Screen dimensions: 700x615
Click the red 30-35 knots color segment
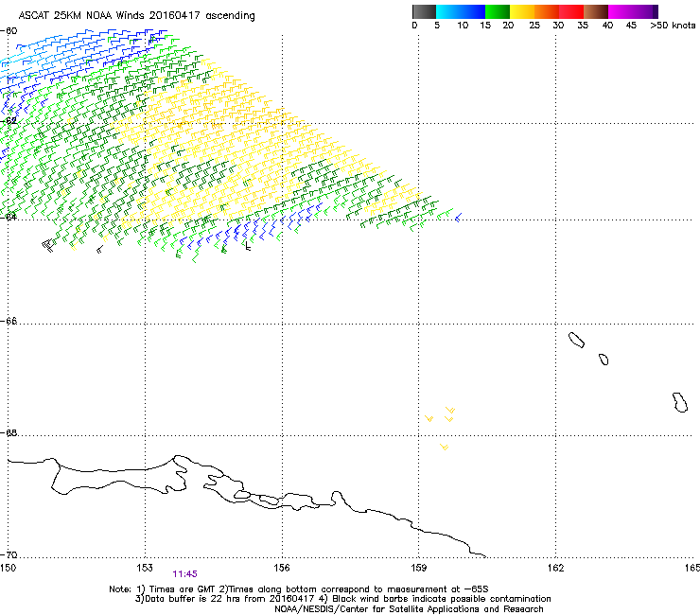(571, 11)
